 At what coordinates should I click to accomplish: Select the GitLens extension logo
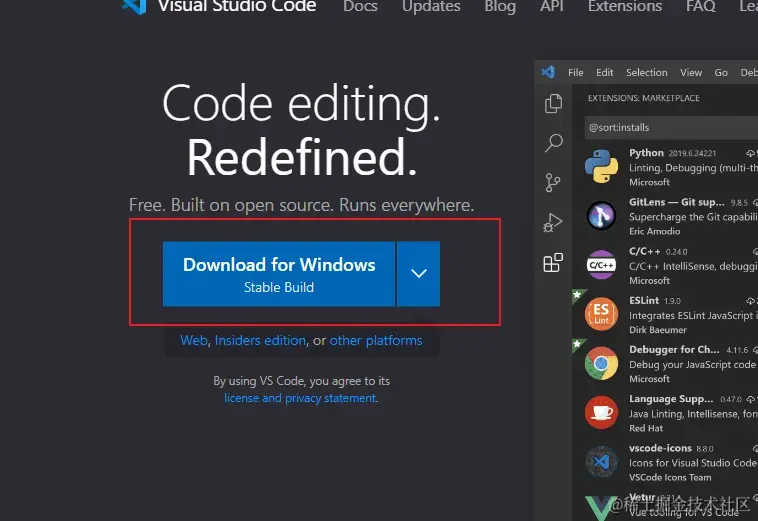click(x=601, y=215)
